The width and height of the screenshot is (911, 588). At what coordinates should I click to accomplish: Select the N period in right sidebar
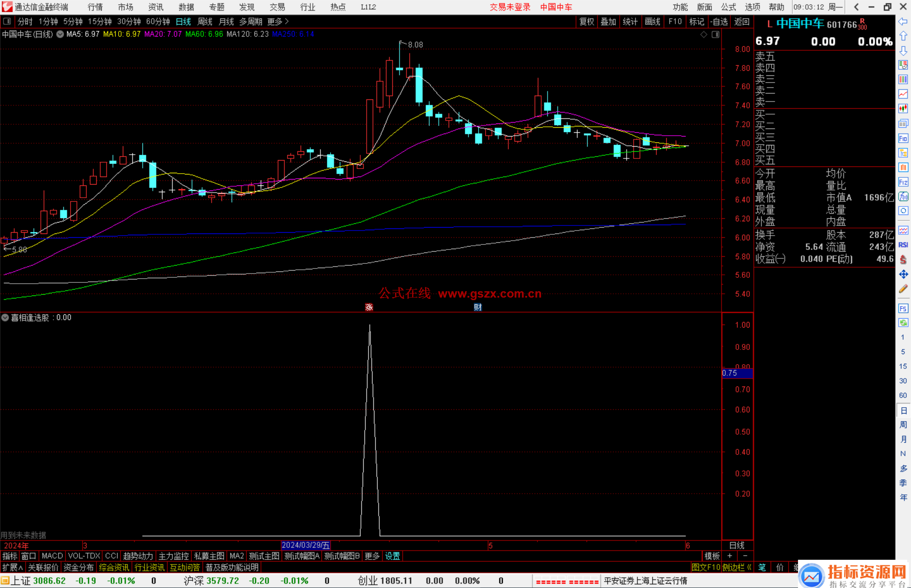point(903,454)
